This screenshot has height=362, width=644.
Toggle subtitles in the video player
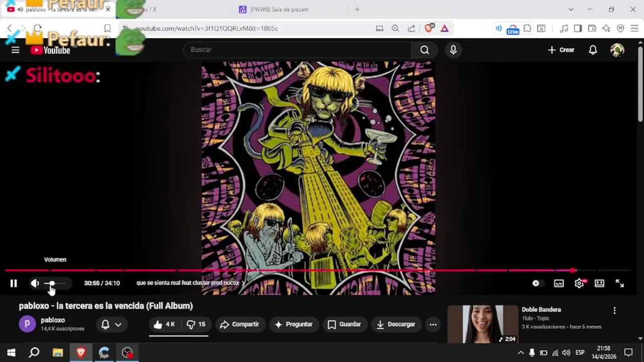click(x=559, y=284)
